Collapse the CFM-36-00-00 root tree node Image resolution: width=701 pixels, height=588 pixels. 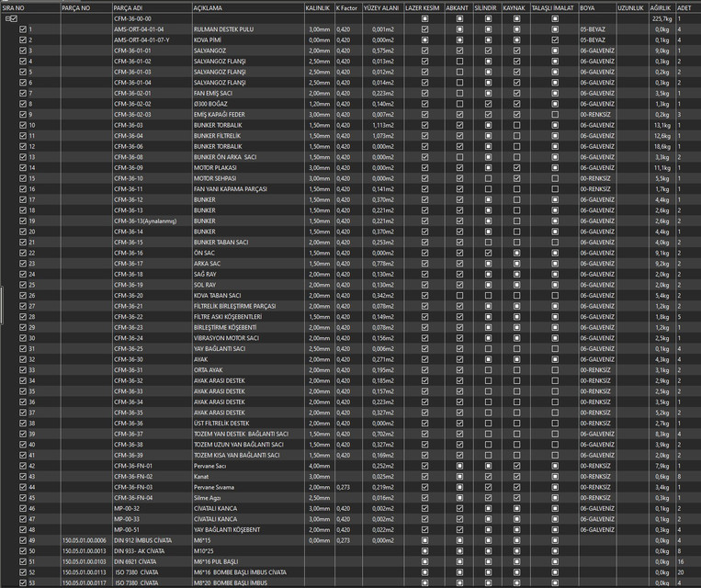click(x=7, y=18)
